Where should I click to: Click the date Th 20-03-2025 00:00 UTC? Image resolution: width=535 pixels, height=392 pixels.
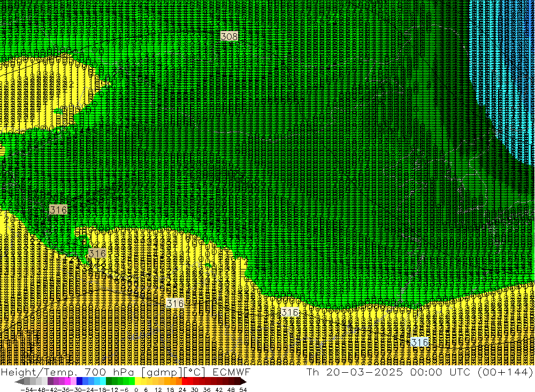[x=388, y=372]
